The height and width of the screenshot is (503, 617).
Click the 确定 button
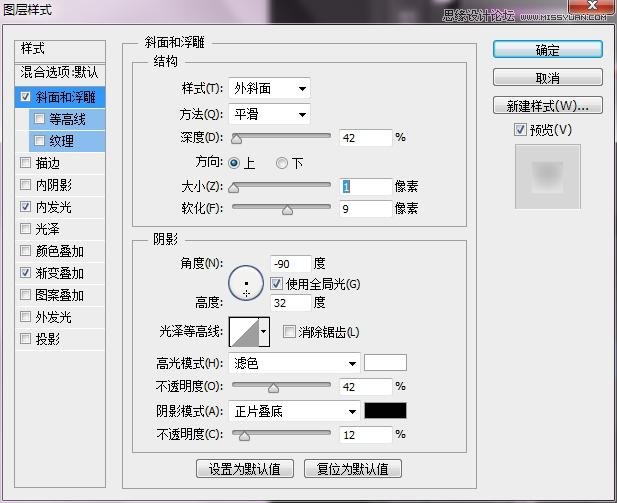pyautogui.click(x=547, y=50)
